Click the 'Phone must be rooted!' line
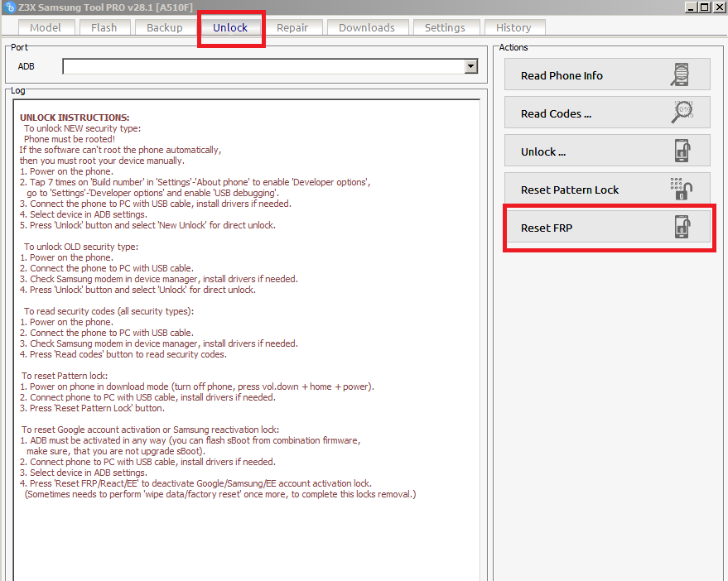The width and height of the screenshot is (728, 581). [x=70, y=139]
